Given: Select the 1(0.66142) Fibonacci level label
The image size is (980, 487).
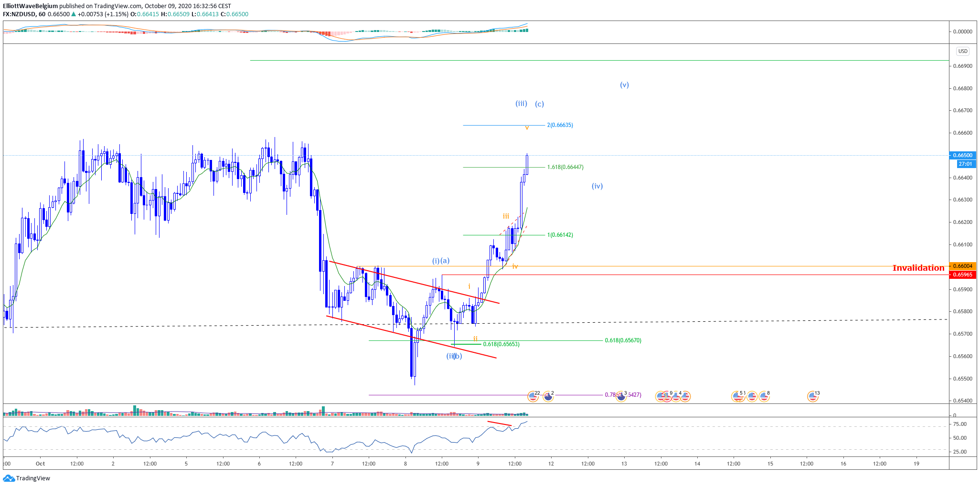Looking at the screenshot, I should [560, 235].
